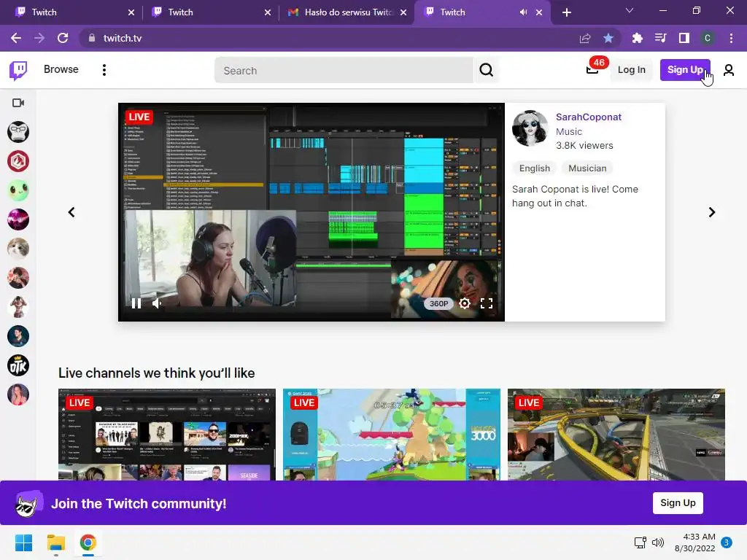Open the Chrome profile C avatar

(x=708, y=38)
